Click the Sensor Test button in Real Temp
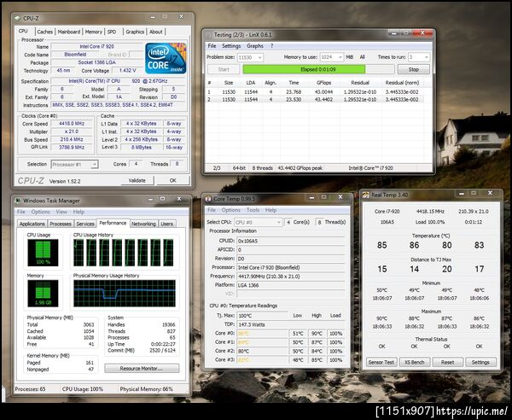 (381, 363)
